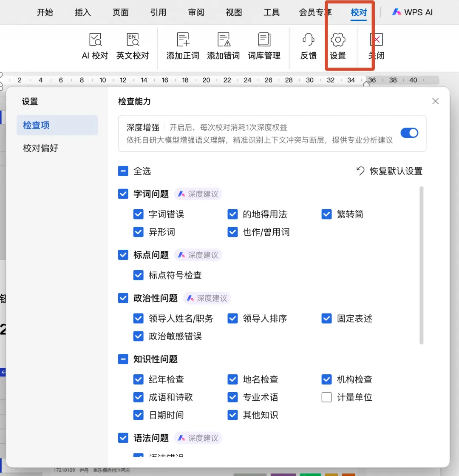Open the 审阅 ribbon tab
The image size is (459, 476).
pos(196,12)
